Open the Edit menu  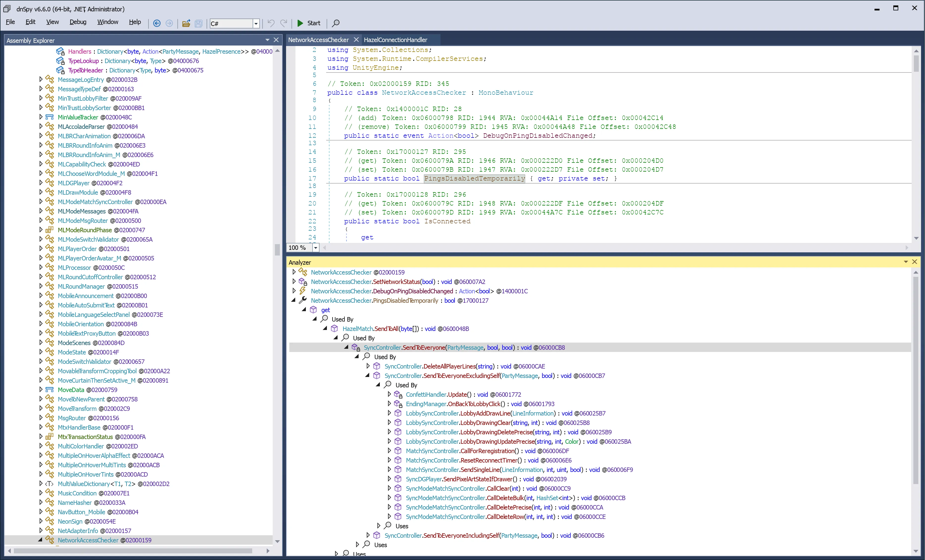coord(30,22)
